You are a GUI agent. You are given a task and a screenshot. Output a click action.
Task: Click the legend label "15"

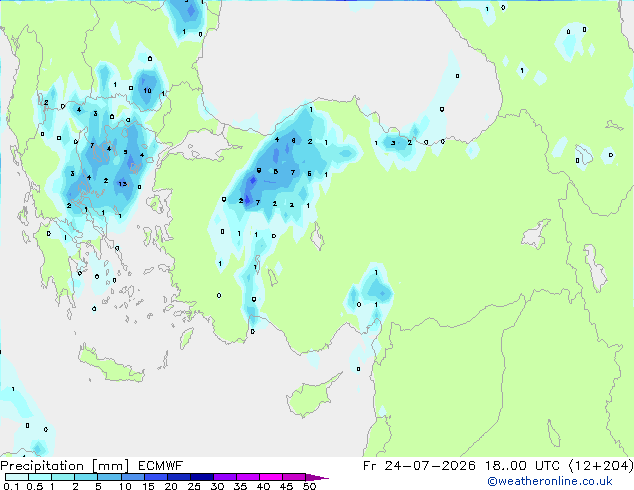[x=148, y=486]
